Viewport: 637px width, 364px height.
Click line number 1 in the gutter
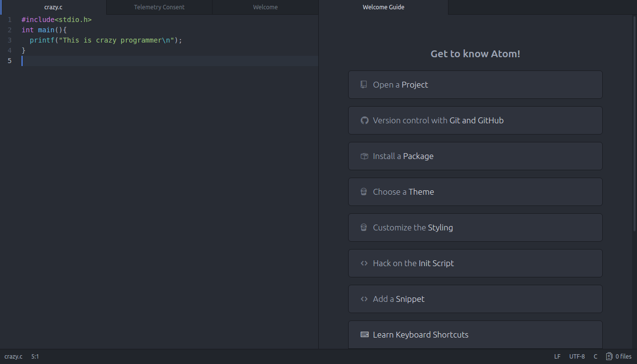click(x=10, y=20)
